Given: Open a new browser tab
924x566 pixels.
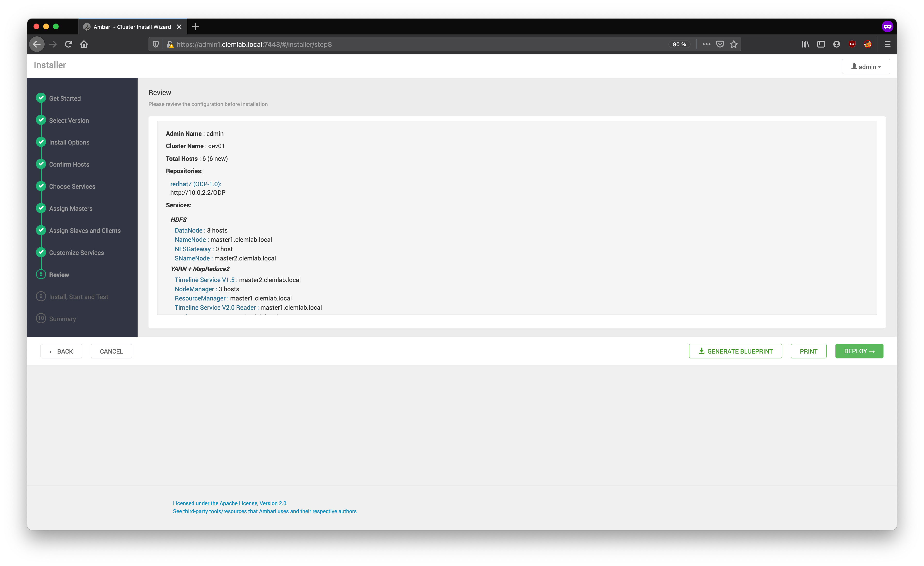Looking at the screenshot, I should (195, 27).
